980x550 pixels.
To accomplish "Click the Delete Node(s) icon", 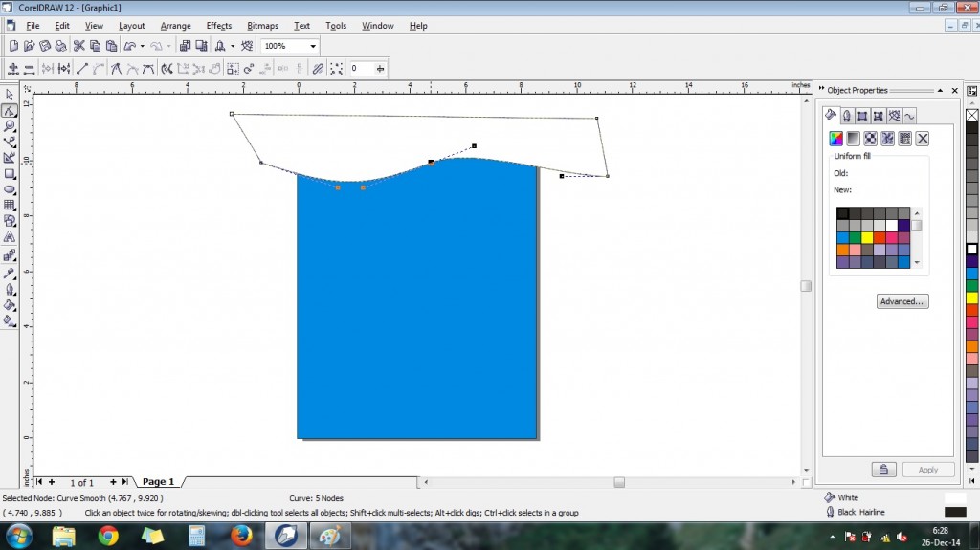I will 29,69.
